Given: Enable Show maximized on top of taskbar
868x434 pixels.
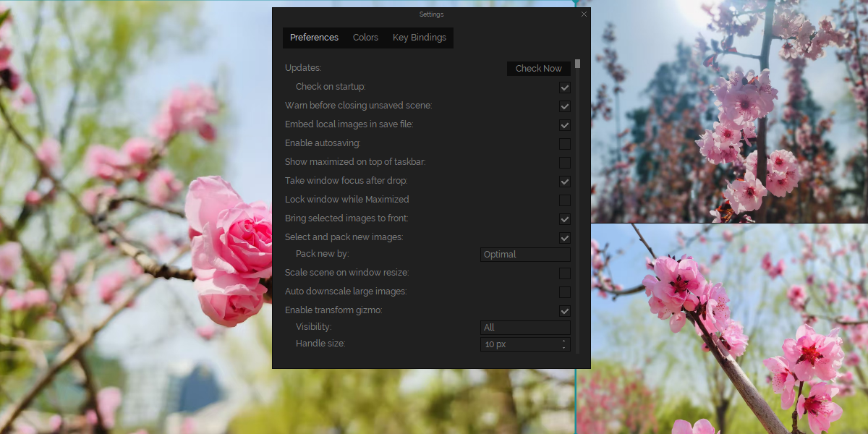Looking at the screenshot, I should pyautogui.click(x=565, y=163).
